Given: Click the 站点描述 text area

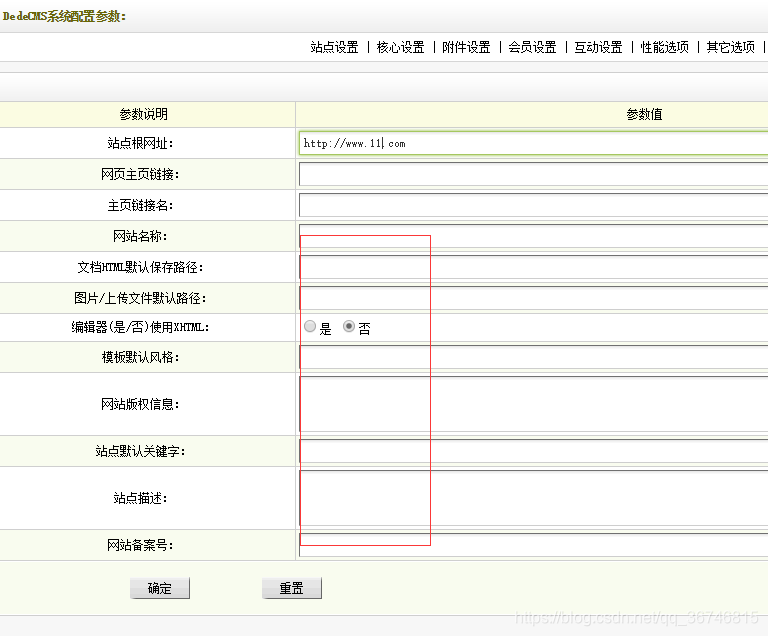Looking at the screenshot, I should pyautogui.click(x=533, y=498).
